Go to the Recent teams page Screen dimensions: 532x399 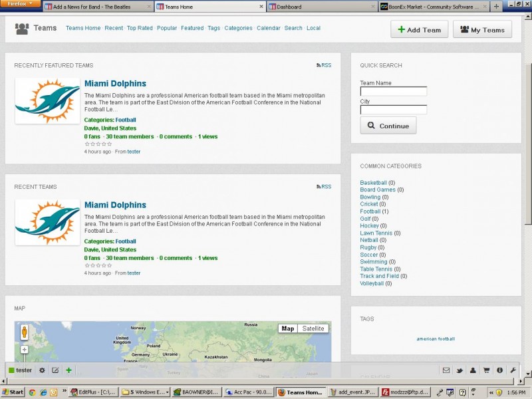114,28
